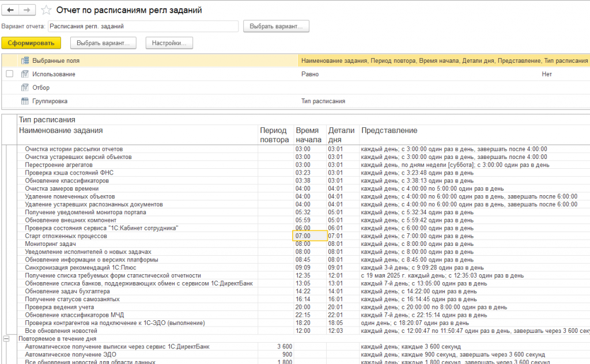Click the Тип расписания report group header
Image resolution: width=590 pixels, height=364 pixels.
(47, 120)
